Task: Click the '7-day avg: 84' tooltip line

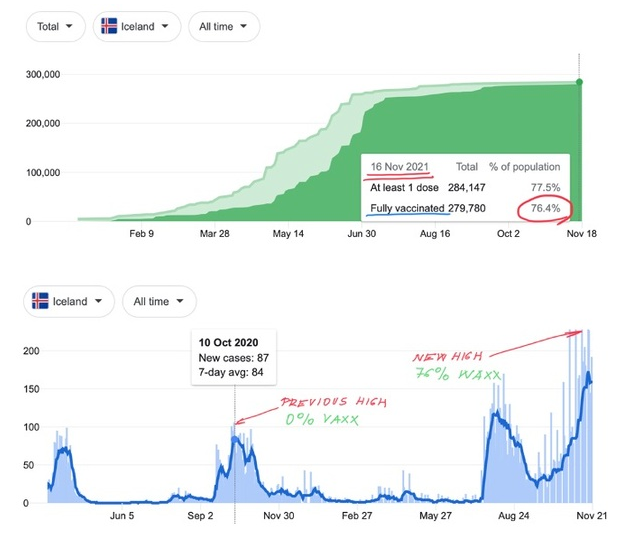Action: click(x=233, y=374)
